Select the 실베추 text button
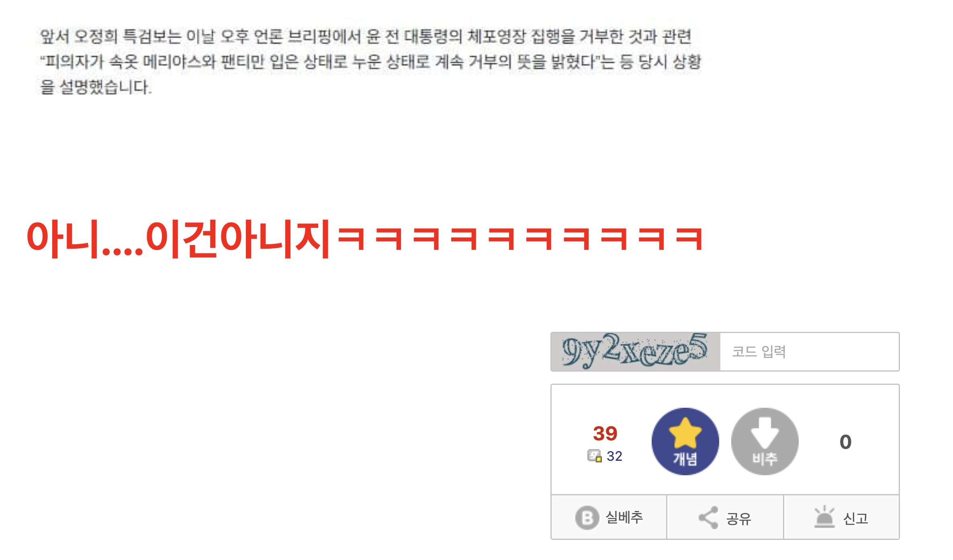Viewport: 953px width, 560px height. pyautogui.click(x=624, y=517)
